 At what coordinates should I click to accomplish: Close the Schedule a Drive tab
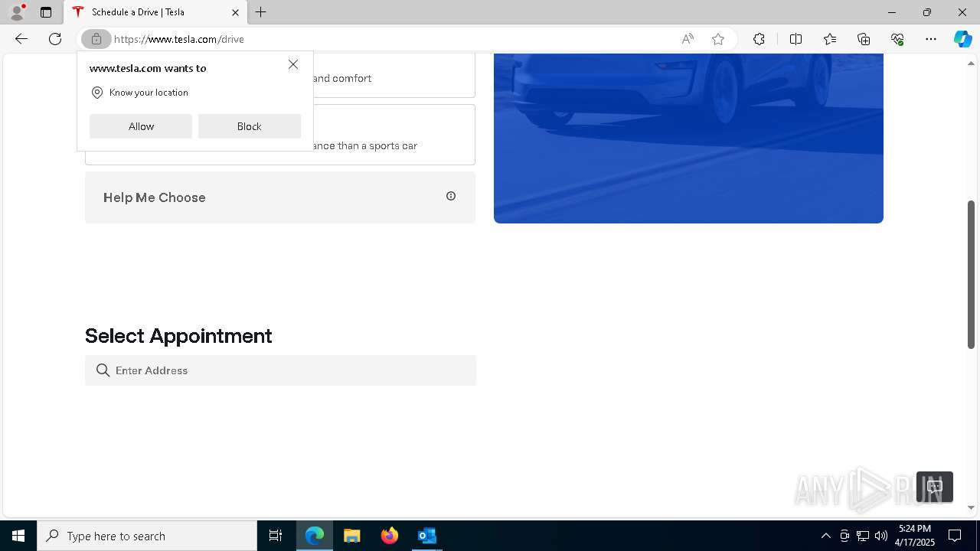235,12
